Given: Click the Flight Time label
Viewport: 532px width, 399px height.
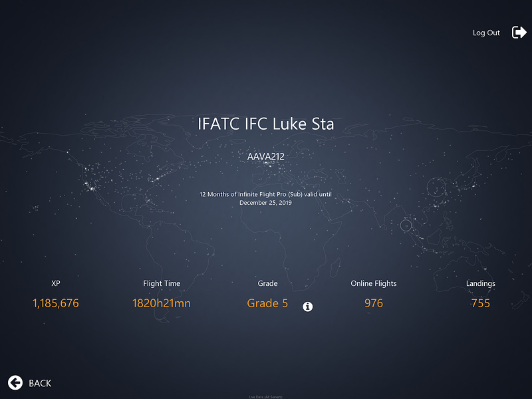Looking at the screenshot, I should pos(162,284).
